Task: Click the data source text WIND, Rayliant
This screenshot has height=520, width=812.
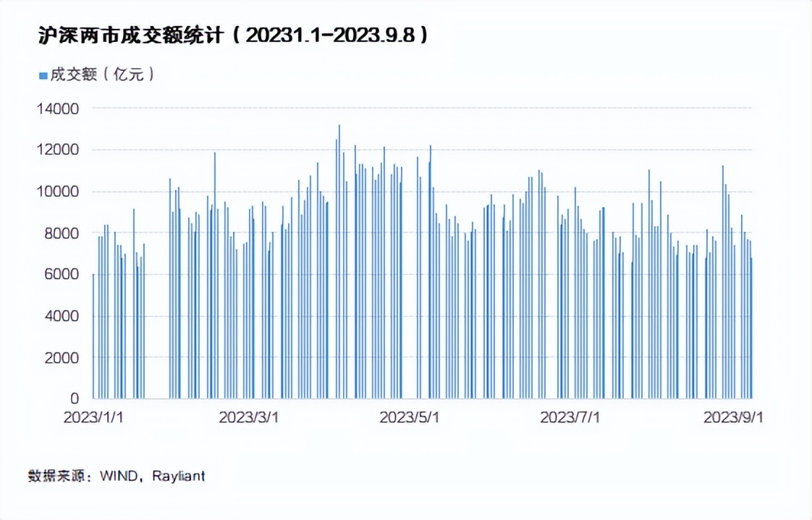Action: click(153, 476)
